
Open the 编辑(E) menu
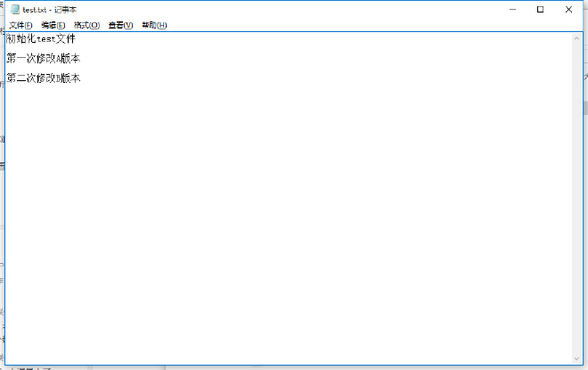click(x=53, y=25)
